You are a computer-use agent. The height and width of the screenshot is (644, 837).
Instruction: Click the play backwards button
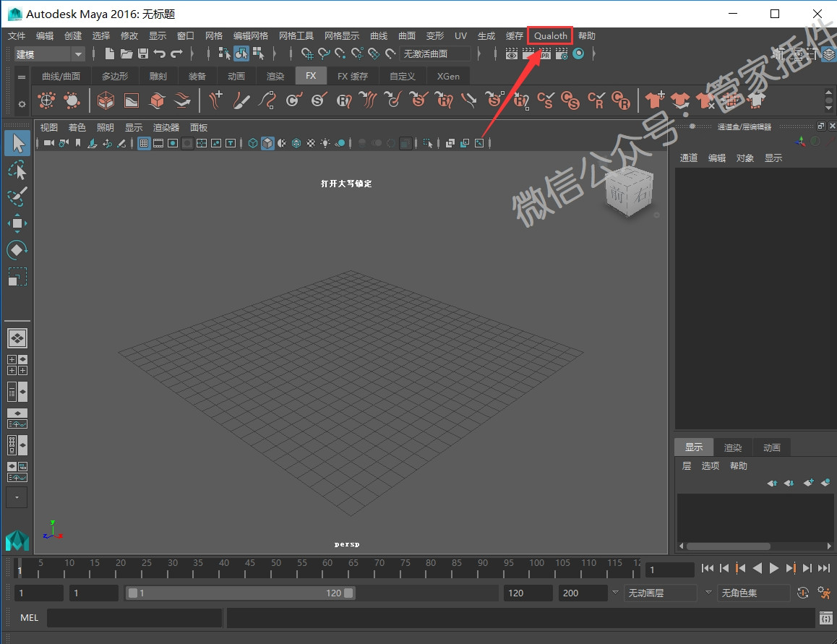pos(757,568)
